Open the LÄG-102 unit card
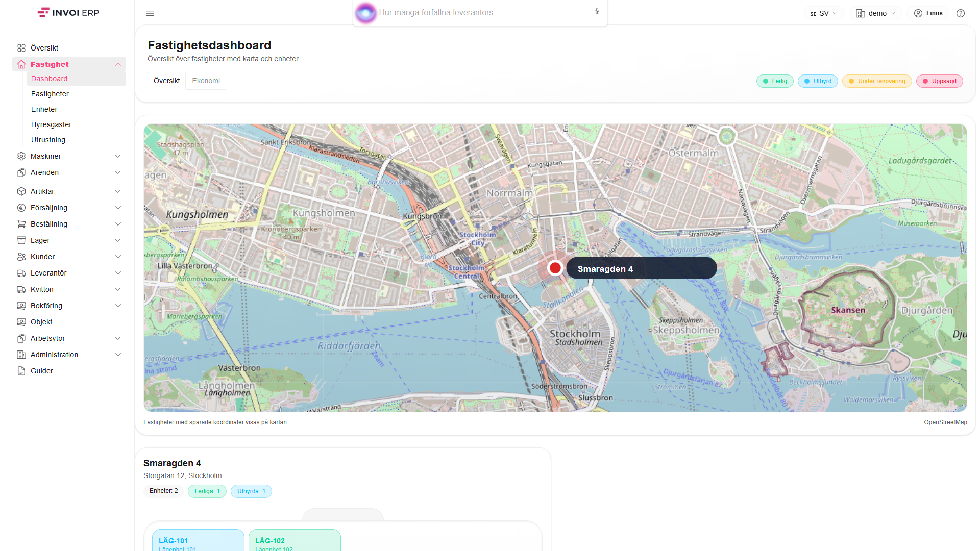This screenshot has height=551, width=980. coord(295,540)
